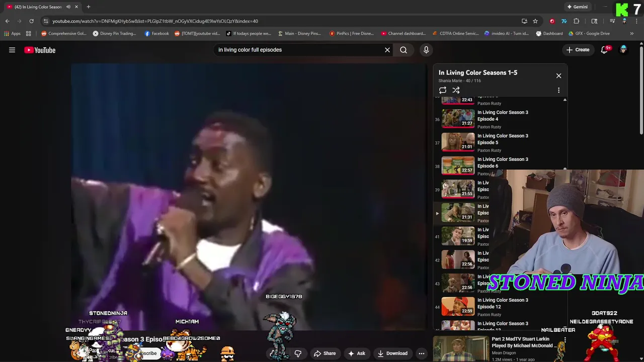Open options for MadTV Stuart Larkin video

565,340
